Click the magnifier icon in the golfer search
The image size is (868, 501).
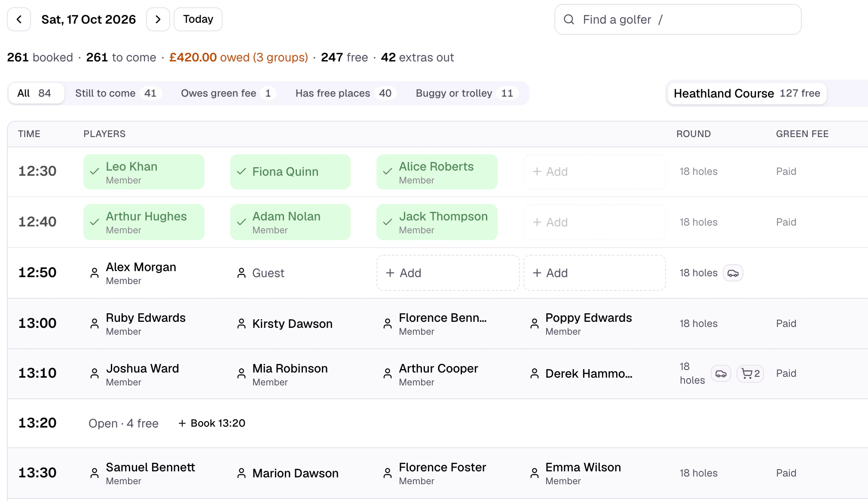(569, 20)
